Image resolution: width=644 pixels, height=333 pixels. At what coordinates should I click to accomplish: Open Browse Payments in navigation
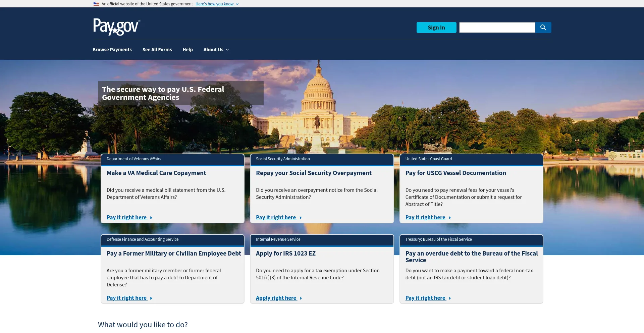[112, 50]
